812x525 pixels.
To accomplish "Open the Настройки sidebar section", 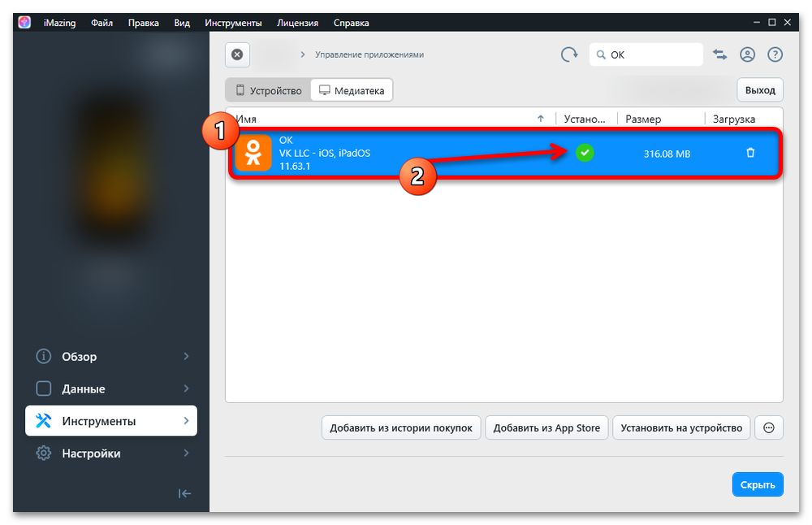I will (111, 453).
